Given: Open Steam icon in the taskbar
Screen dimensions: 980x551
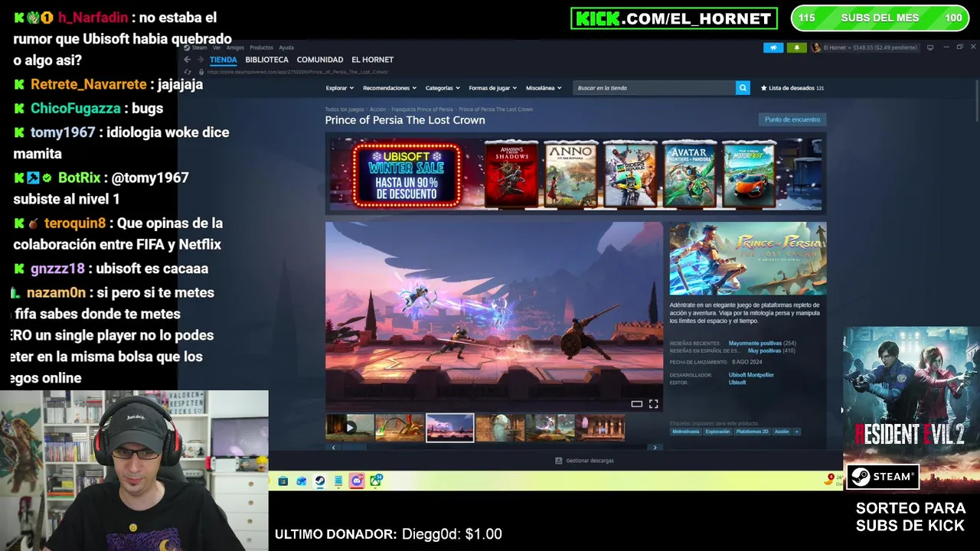Looking at the screenshot, I should point(320,481).
